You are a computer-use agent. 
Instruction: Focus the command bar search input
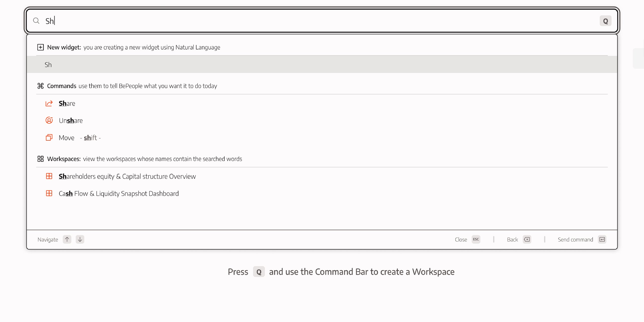pos(302,21)
